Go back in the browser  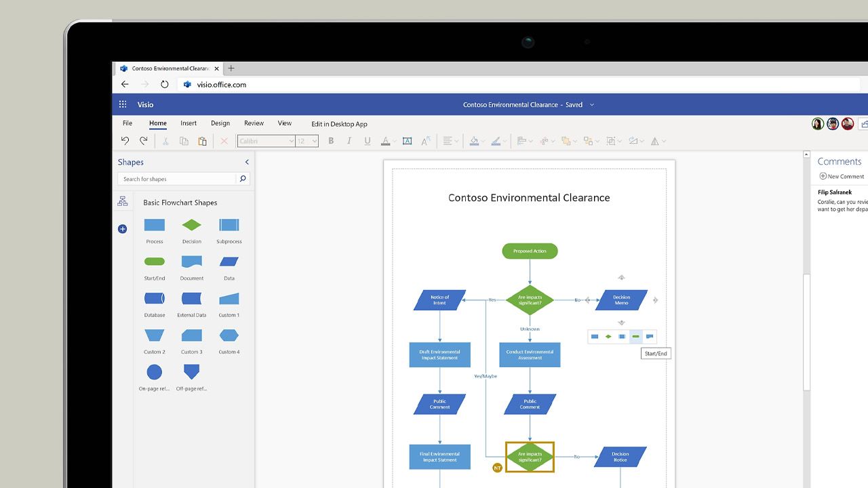pos(125,85)
